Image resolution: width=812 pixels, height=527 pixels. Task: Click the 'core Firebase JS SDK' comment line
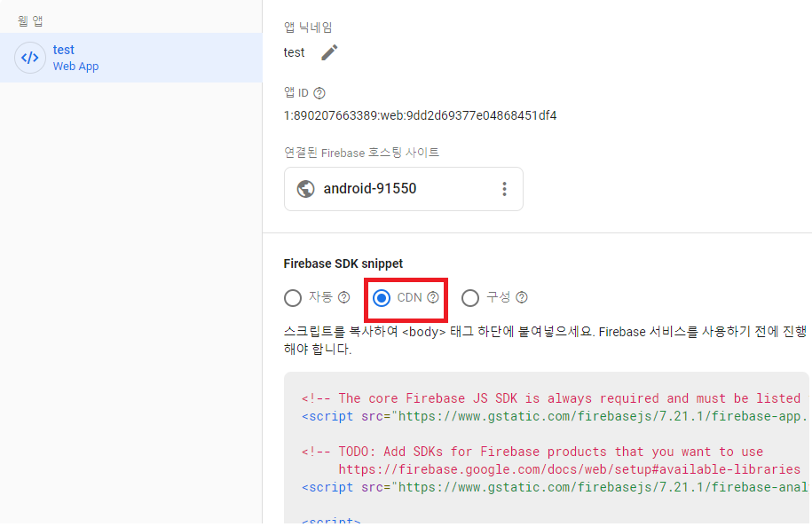[551, 398]
